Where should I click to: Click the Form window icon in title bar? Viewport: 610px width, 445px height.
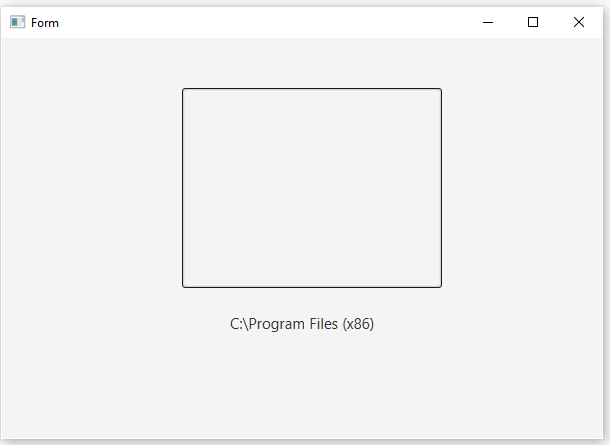18,22
